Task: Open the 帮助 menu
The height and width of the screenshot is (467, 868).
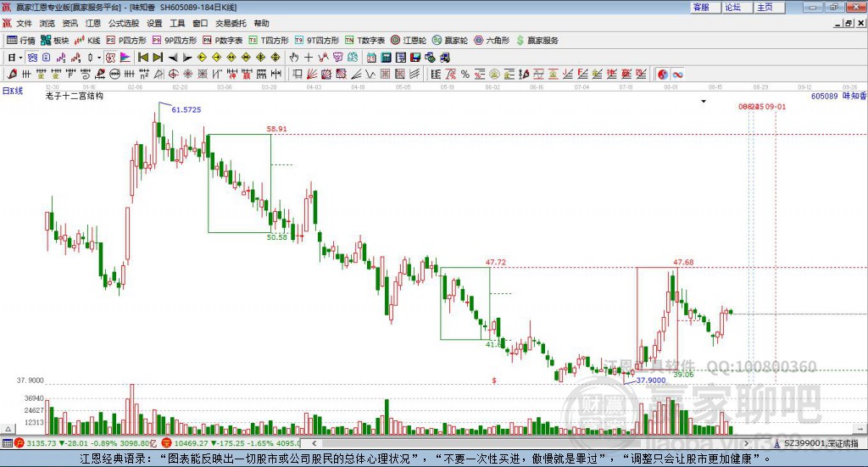Action: click(261, 23)
